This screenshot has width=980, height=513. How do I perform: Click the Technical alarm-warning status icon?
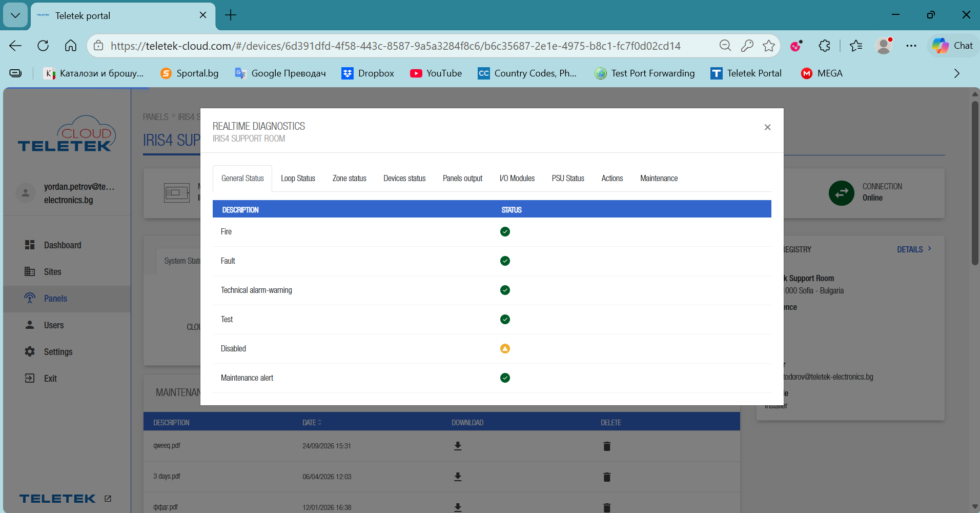coord(505,290)
